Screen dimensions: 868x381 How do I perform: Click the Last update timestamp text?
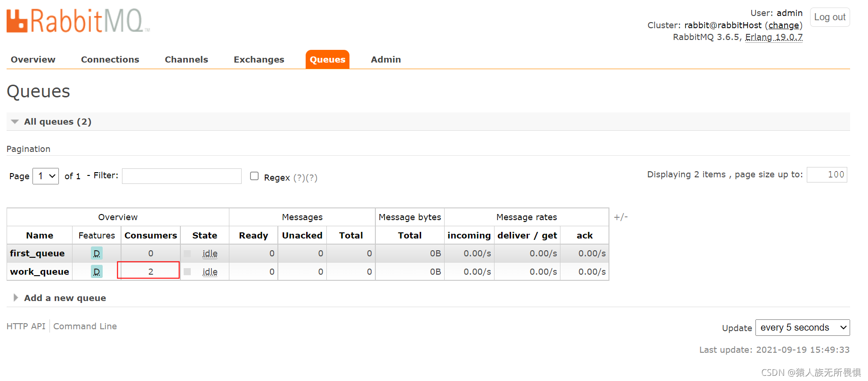[x=774, y=349]
